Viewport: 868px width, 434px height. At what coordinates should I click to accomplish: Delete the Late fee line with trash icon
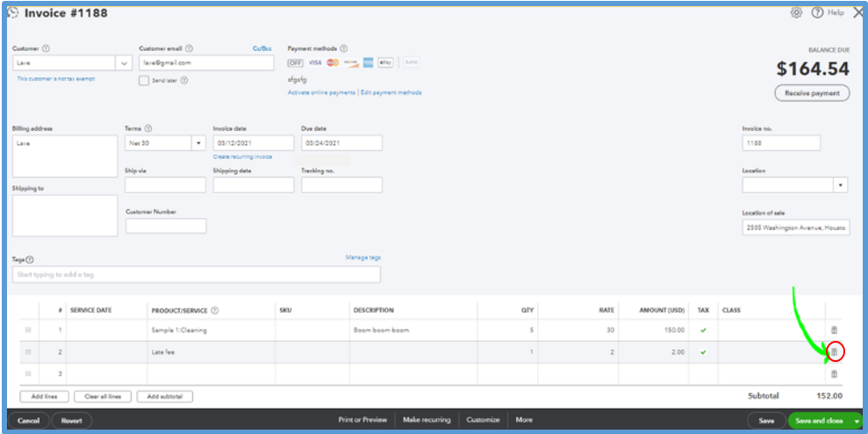coord(835,351)
